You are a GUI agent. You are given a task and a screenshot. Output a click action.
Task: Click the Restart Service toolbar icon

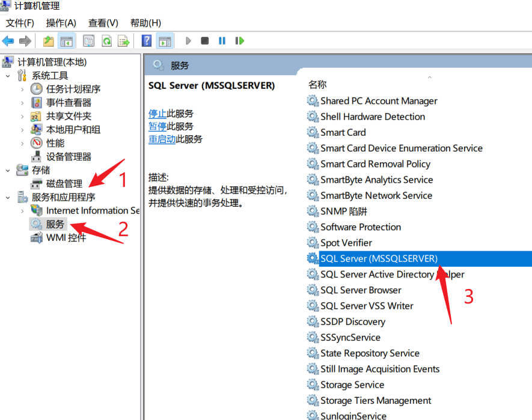click(x=239, y=41)
